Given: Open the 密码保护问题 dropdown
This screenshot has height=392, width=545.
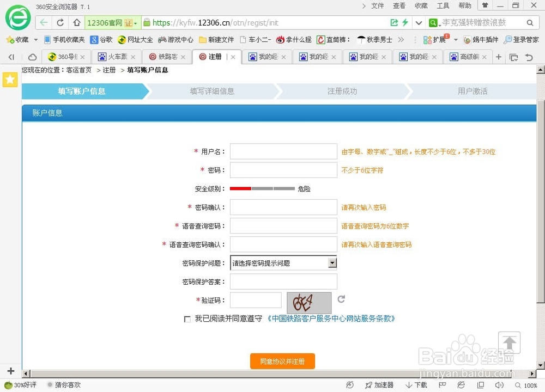Looking at the screenshot, I should tap(332, 263).
